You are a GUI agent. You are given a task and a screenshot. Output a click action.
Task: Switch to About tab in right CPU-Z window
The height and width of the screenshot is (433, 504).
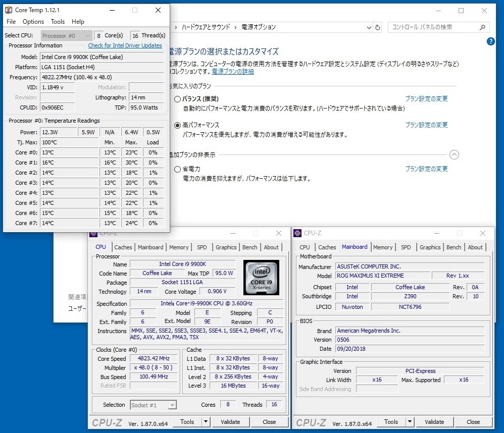475,247
